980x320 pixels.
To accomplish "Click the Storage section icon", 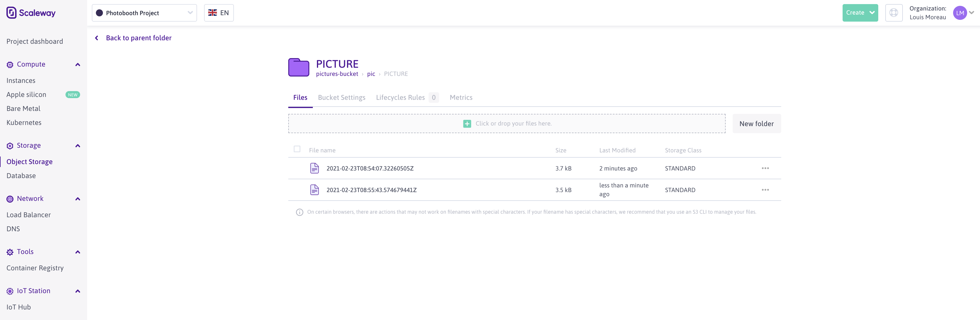I will pos(10,146).
